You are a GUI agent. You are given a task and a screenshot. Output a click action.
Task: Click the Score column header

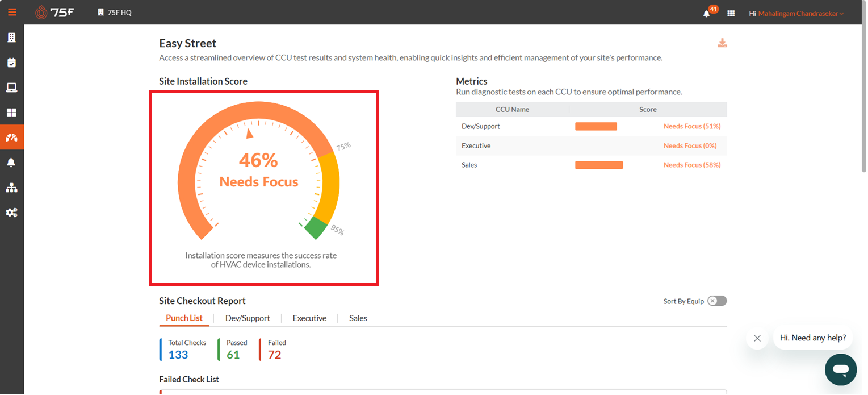648,109
